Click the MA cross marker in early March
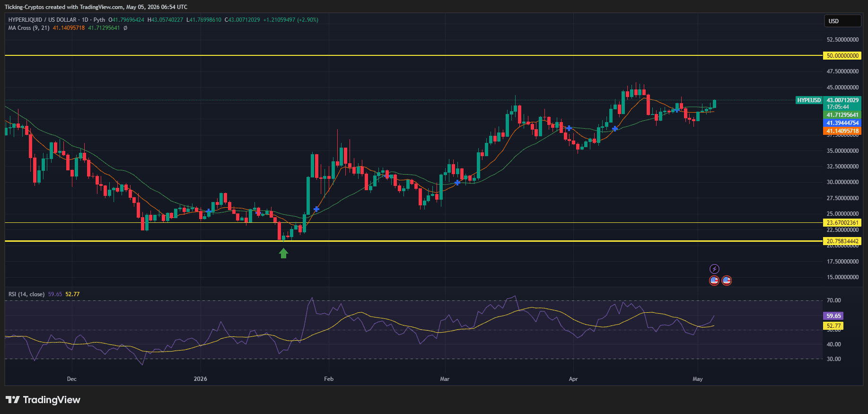This screenshot has height=414, width=868. [457, 182]
